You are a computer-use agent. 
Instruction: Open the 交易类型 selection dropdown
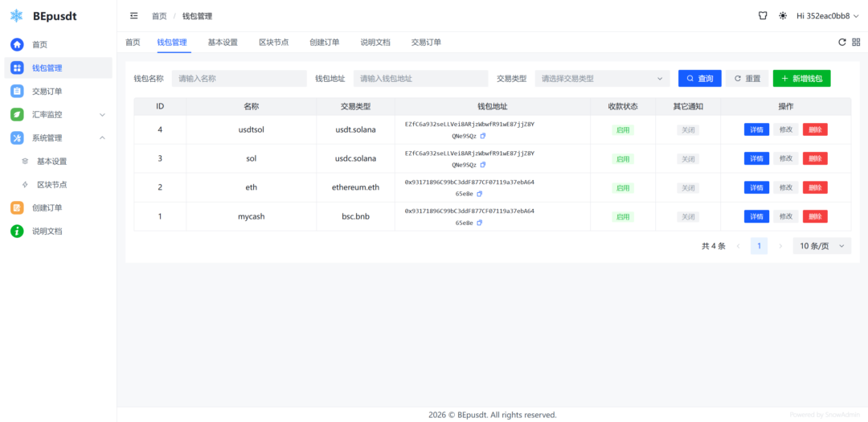(x=602, y=79)
